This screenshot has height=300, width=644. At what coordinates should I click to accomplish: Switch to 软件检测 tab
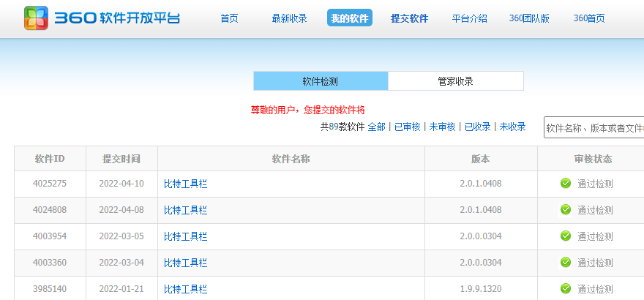point(321,80)
